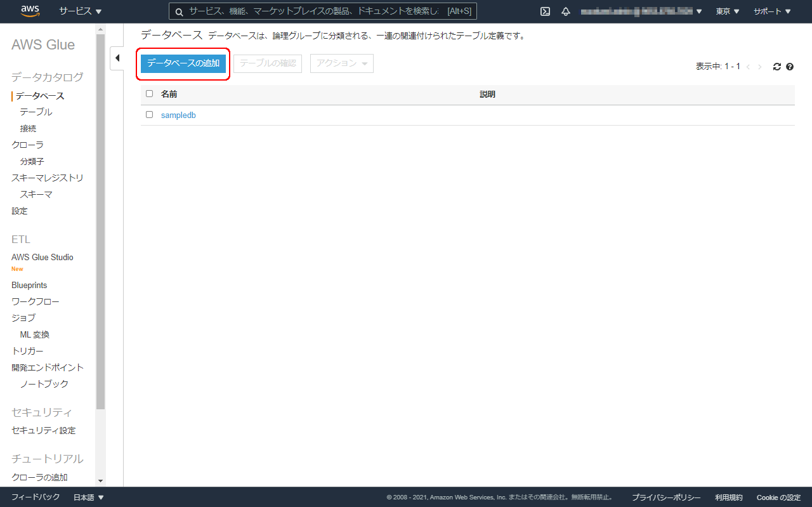The image size is (812, 507).
Task: Open the sampledb database link
Action: pos(178,115)
